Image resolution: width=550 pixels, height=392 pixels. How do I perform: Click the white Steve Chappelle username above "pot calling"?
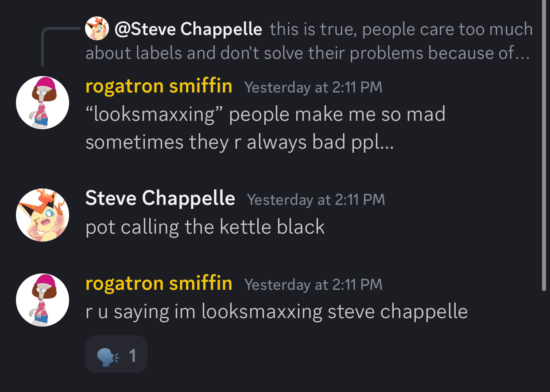click(x=160, y=198)
